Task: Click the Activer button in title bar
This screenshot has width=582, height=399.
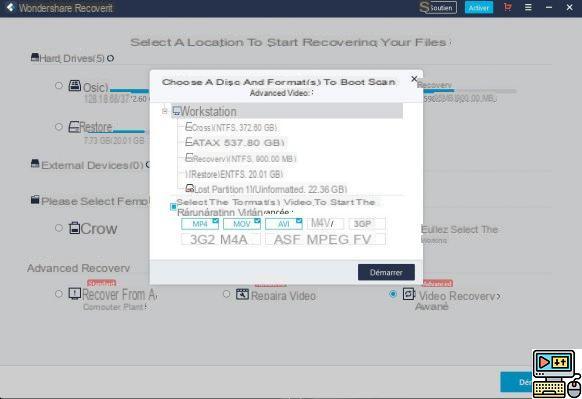Action: click(x=479, y=7)
